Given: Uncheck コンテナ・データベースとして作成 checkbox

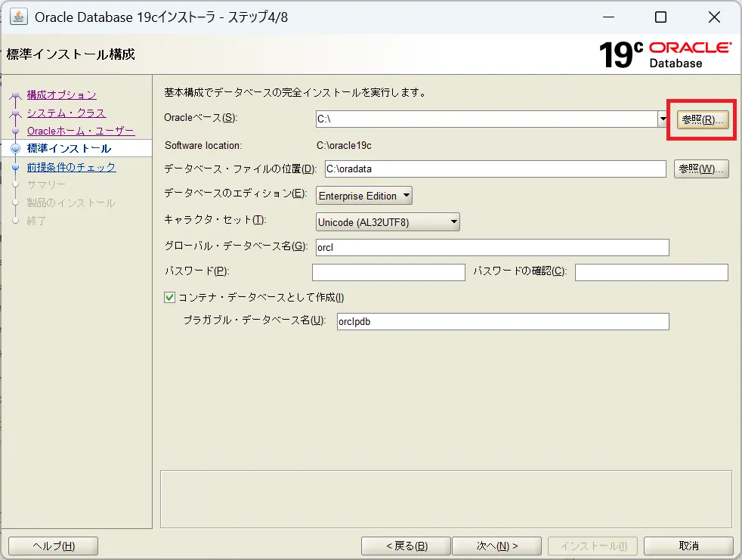Looking at the screenshot, I should pos(169,297).
